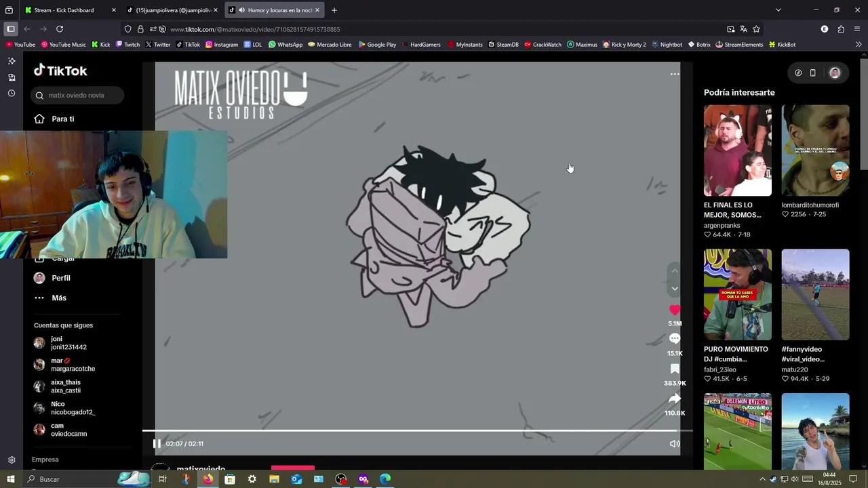868x488 pixels.
Task: Expand the Más options in sidebar
Action: (x=59, y=298)
